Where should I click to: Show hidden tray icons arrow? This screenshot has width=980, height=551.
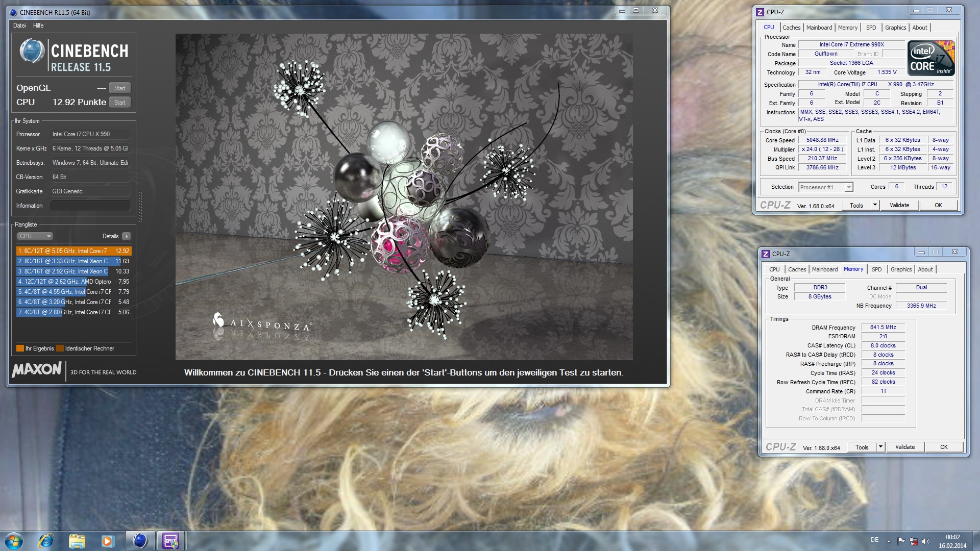(x=889, y=541)
